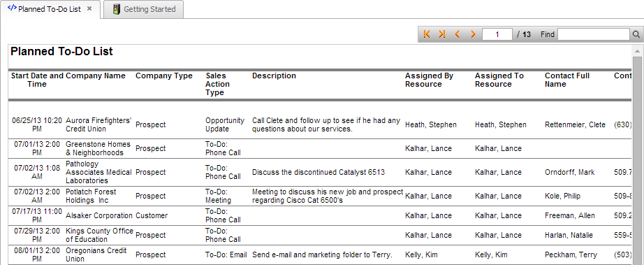This screenshot has width=644, height=265.
Task: Click the vertical scrollbar up arrow
Action: [637, 51]
